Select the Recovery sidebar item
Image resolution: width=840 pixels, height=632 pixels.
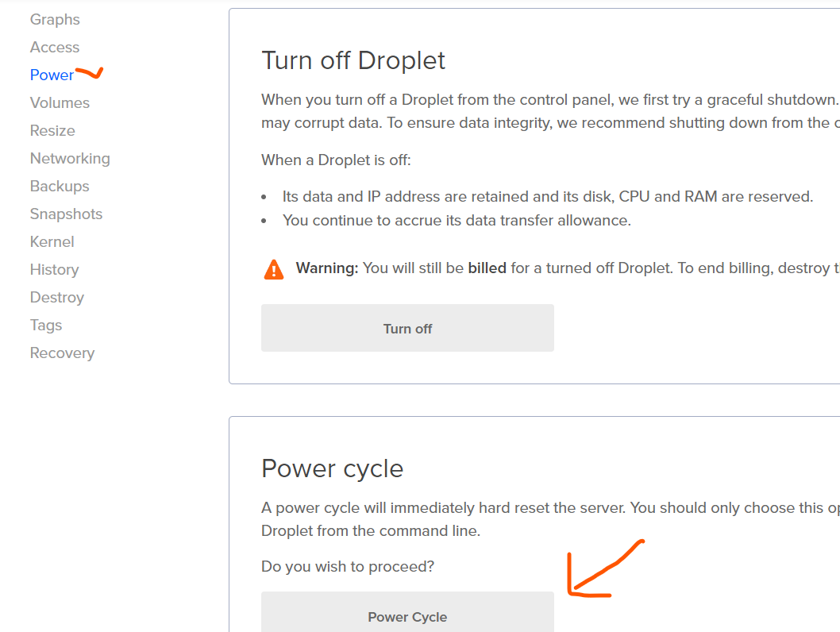62,353
